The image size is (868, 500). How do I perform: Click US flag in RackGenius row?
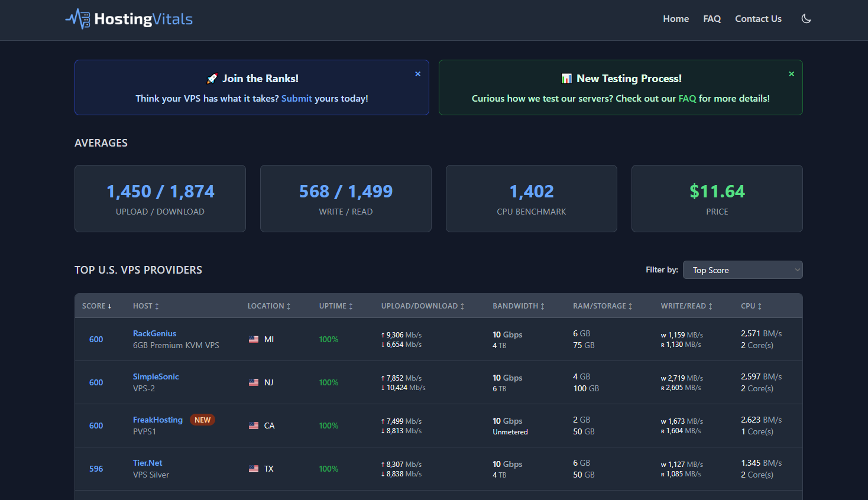click(x=254, y=339)
